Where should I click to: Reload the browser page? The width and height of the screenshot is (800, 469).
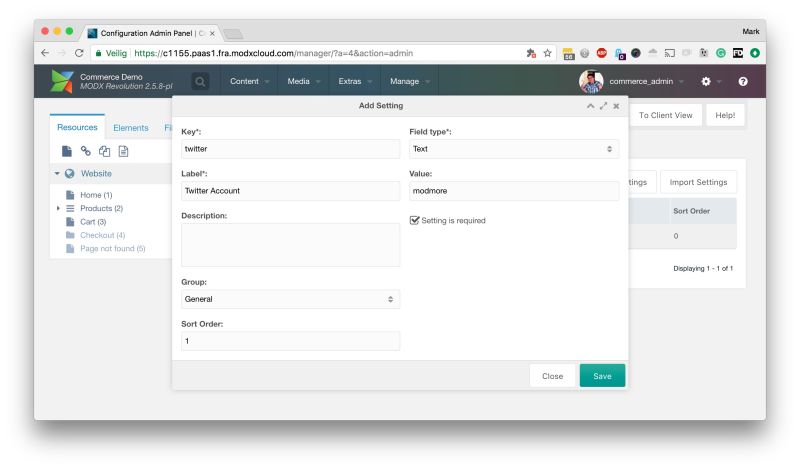(x=79, y=53)
